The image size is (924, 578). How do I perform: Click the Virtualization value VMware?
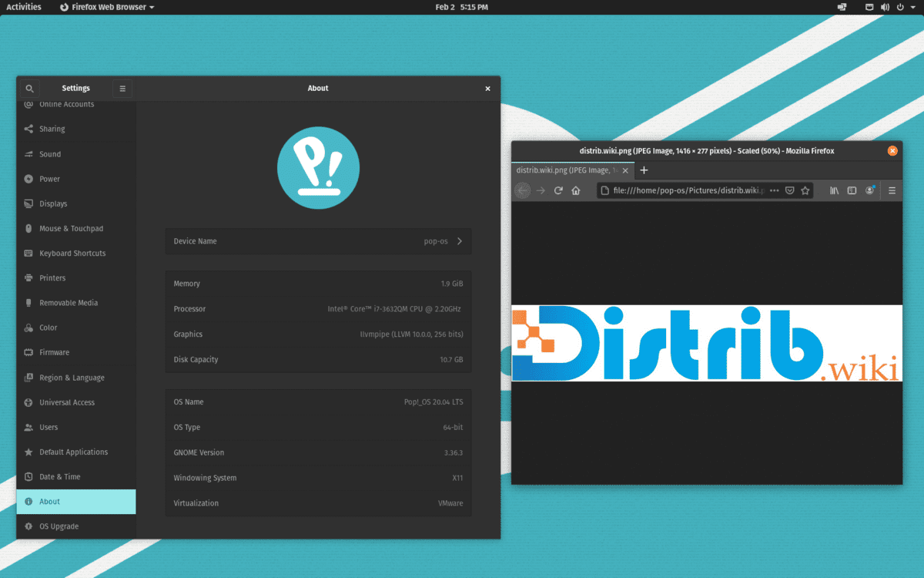click(x=450, y=503)
